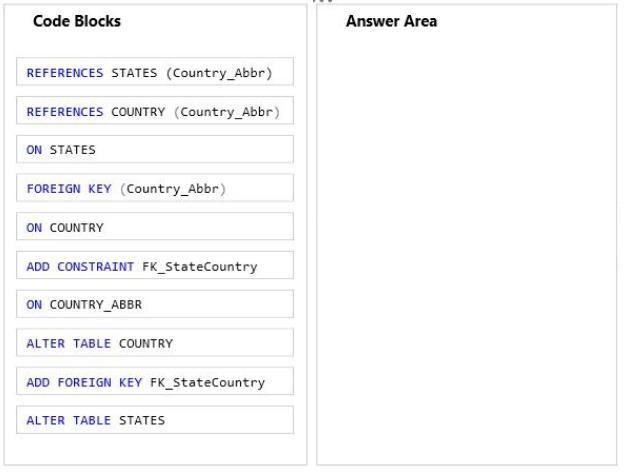Pick the ON COUNTRY_ABBR code block
The height and width of the screenshot is (473, 625).
(x=155, y=304)
